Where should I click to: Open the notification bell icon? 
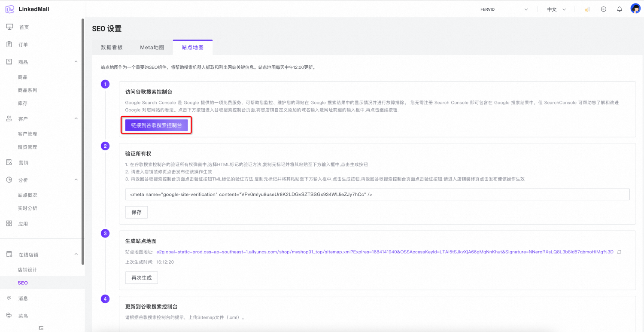point(620,9)
